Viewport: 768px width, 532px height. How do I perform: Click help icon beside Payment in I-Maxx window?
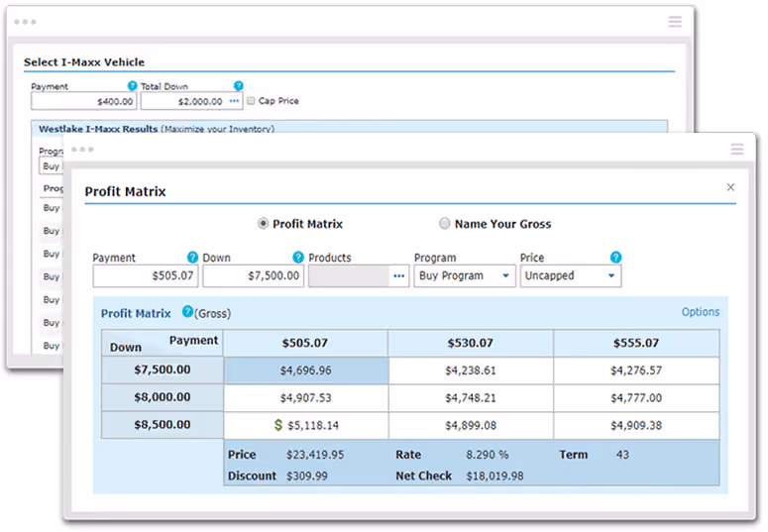point(132,86)
